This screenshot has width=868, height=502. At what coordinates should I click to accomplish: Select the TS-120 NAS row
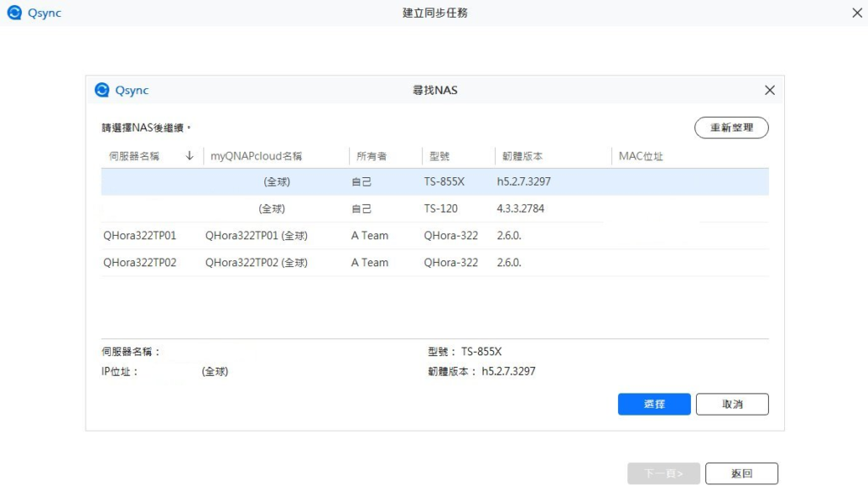coord(434,209)
